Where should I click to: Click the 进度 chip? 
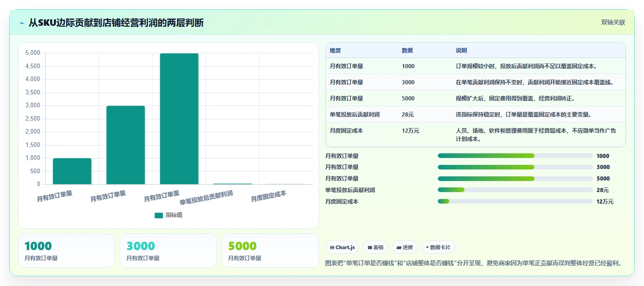click(x=405, y=247)
